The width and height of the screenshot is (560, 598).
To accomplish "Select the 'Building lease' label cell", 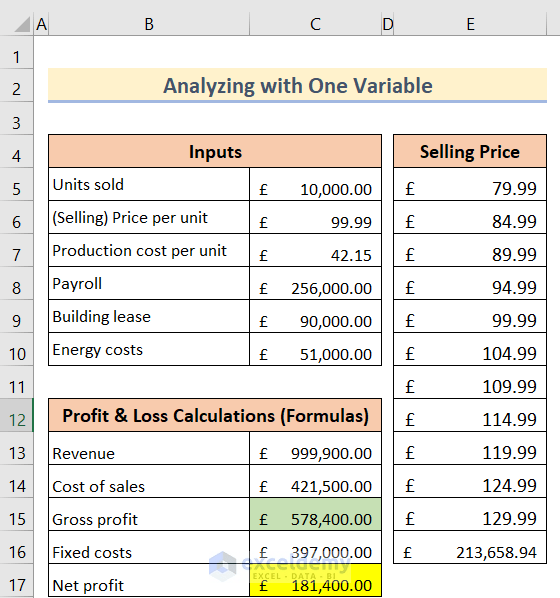I will (149, 316).
